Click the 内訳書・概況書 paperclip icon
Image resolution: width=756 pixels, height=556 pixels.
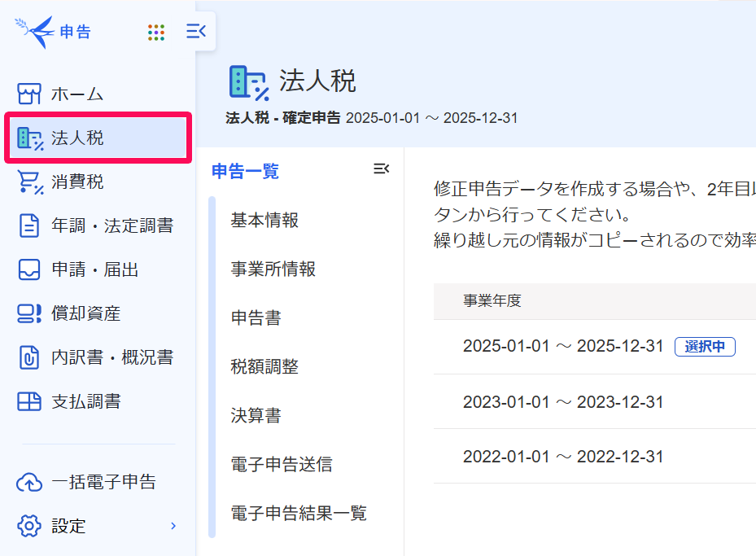[x=29, y=357]
